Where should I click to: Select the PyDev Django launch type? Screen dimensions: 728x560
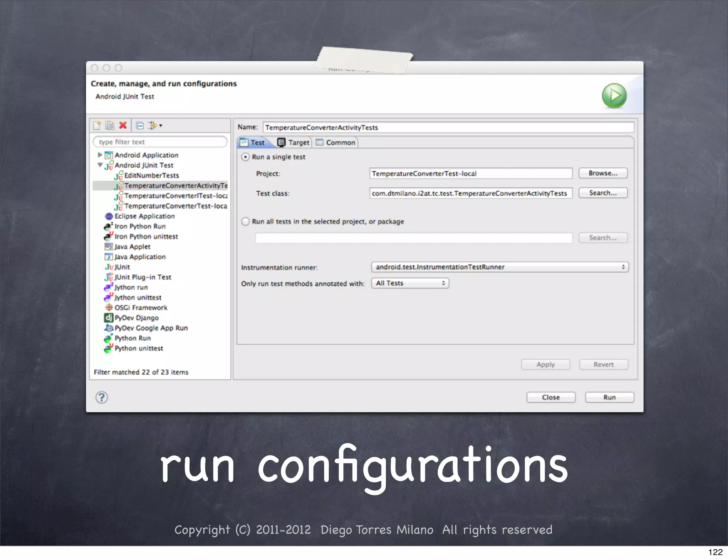136,318
